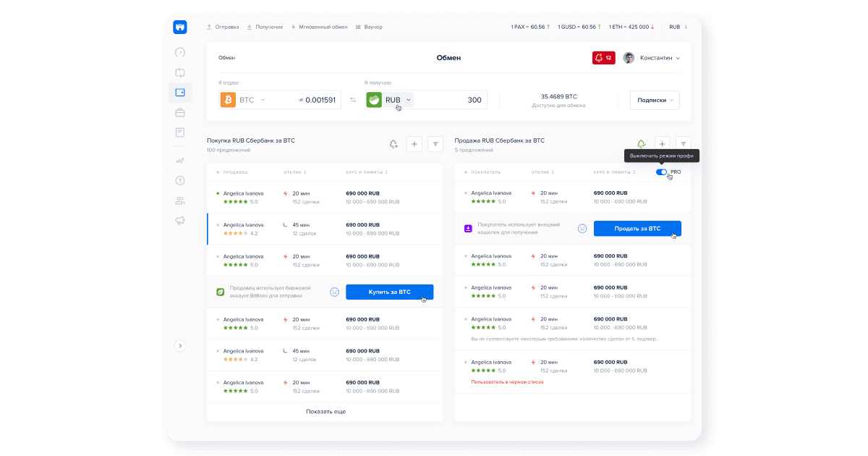Click the Показать еще link
The width and height of the screenshot is (868, 456).
coord(325,411)
